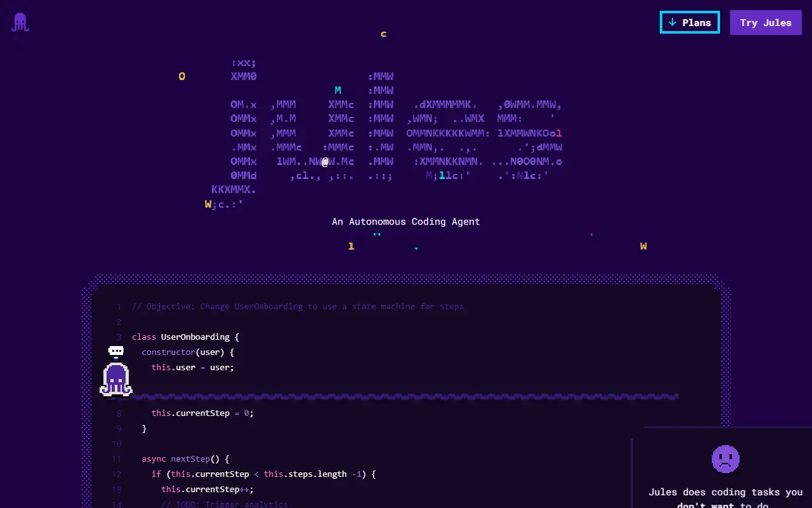Click the code line "this.currentStep++;"
The image size is (812, 508).
(207, 489)
